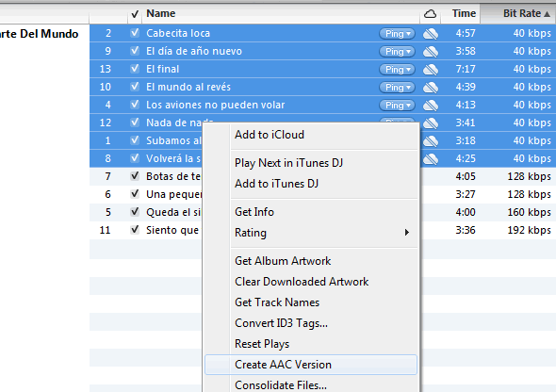Click the iCloud status icon in Nada de nada row
Viewport: 556px width, 392px height.
[431, 123]
